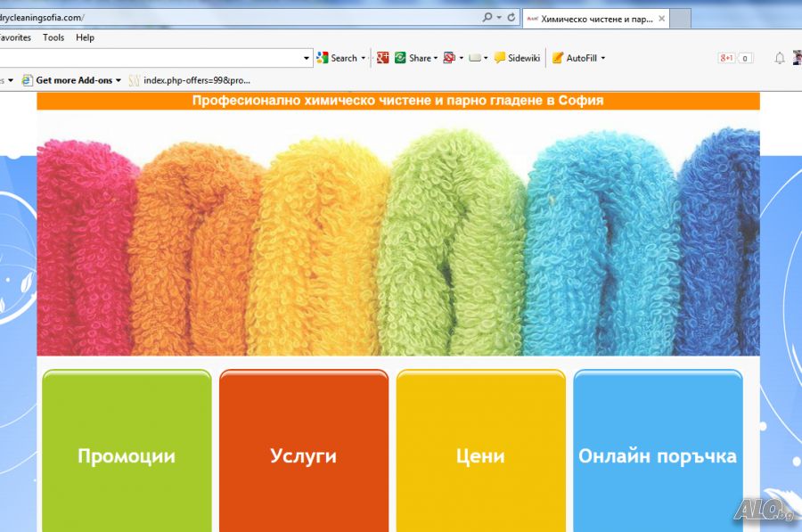
Task: Click the address bar search magnifier icon
Action: click(487, 18)
